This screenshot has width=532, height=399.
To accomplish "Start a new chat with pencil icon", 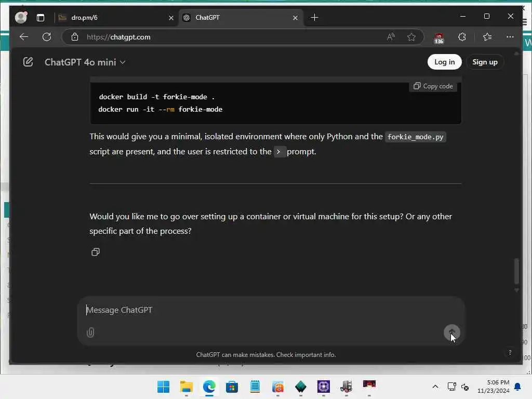I will 28,62.
